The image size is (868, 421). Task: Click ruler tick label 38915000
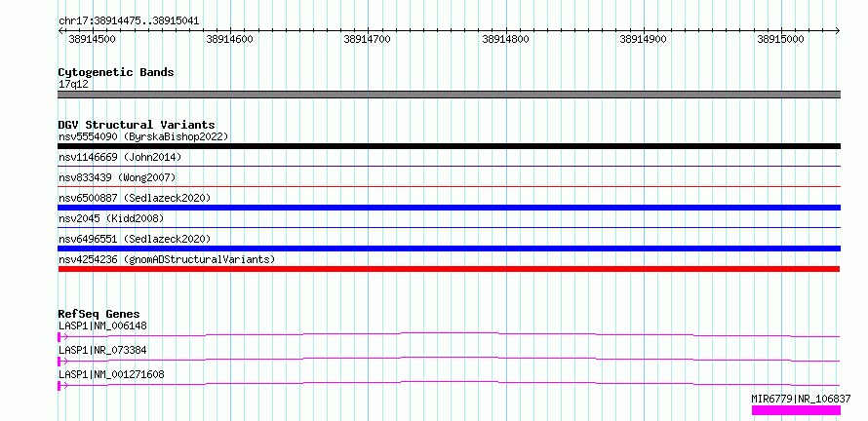[780, 39]
